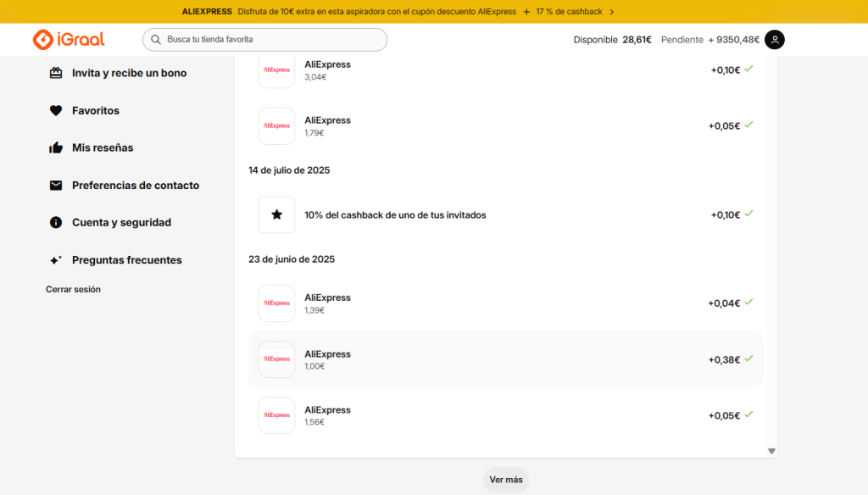This screenshot has width=868, height=495.
Task: Click the scrollbar down arrow
Action: point(771,450)
